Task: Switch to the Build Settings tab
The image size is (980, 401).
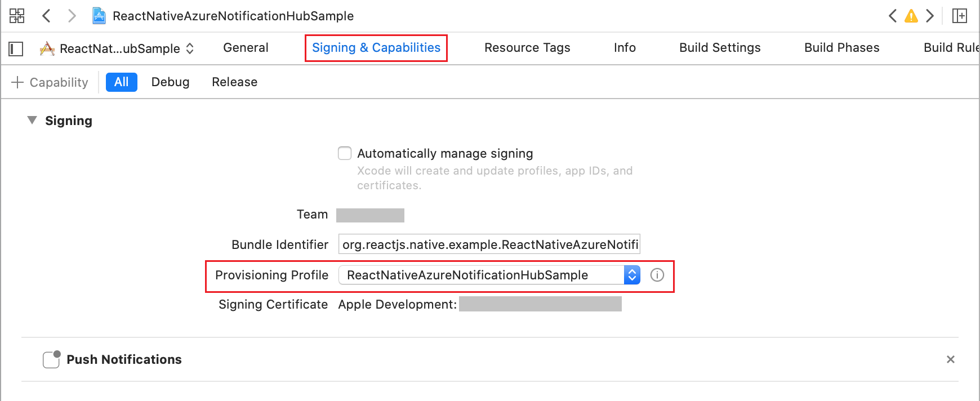Action: pos(720,48)
